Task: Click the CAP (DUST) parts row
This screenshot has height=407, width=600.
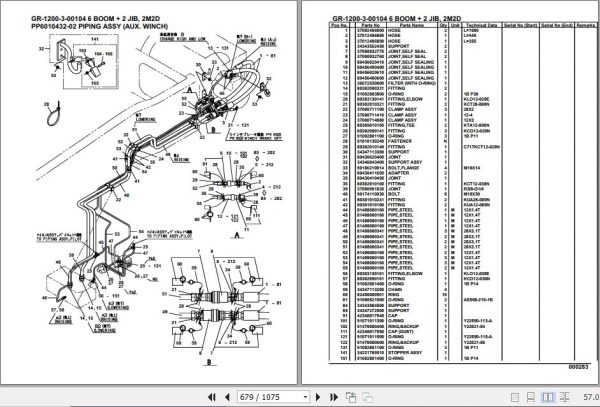Action: tap(463, 332)
